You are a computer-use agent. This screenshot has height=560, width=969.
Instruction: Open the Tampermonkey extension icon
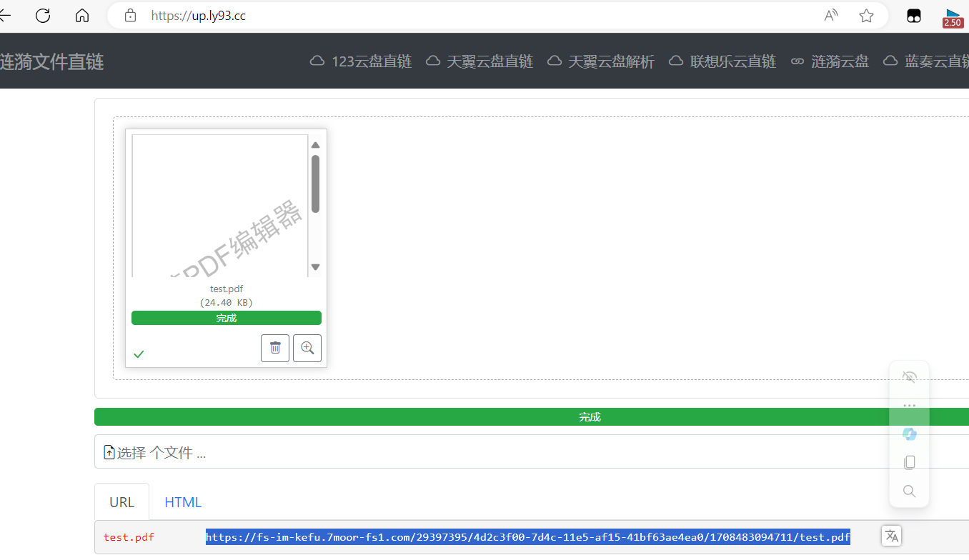(x=914, y=16)
